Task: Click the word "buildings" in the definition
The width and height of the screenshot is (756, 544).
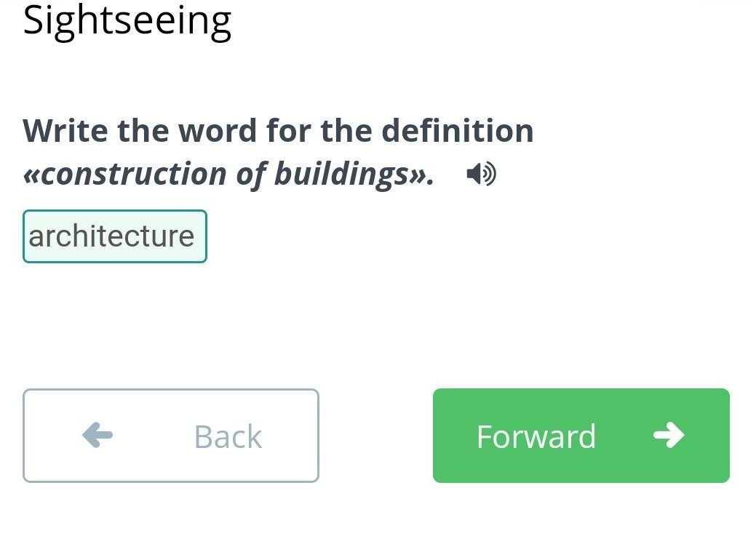Action: tap(341, 174)
